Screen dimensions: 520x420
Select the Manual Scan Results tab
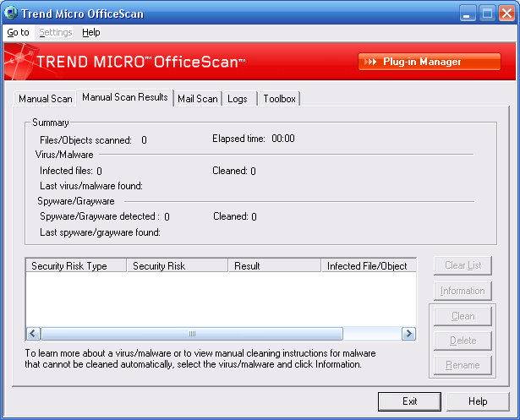click(125, 97)
